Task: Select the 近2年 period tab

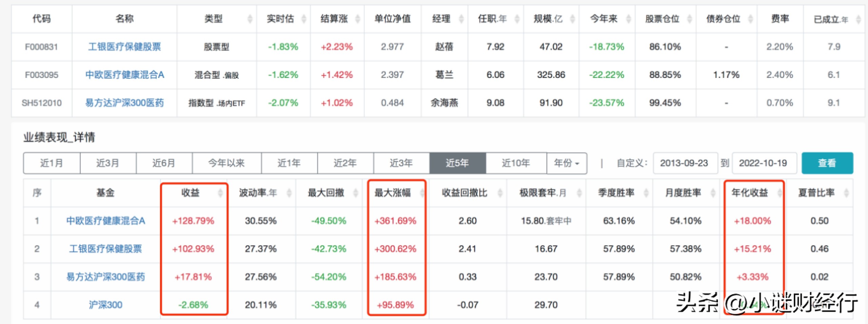Action: [x=345, y=163]
